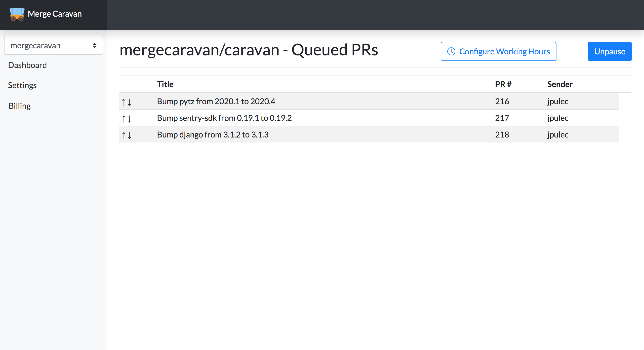Move django PR up with up arrow
The height and width of the screenshot is (350, 644).
pos(124,135)
